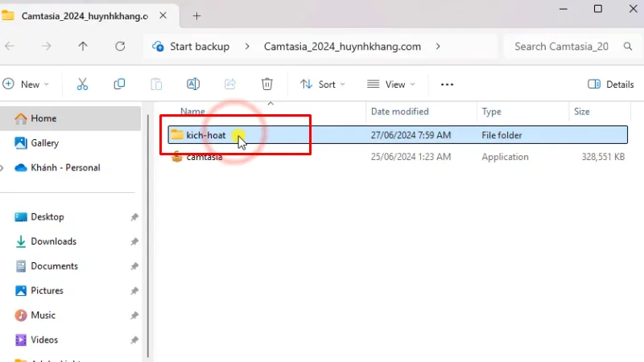Click the Copy icon in toolbar
This screenshot has height=362, width=644.
tap(119, 84)
